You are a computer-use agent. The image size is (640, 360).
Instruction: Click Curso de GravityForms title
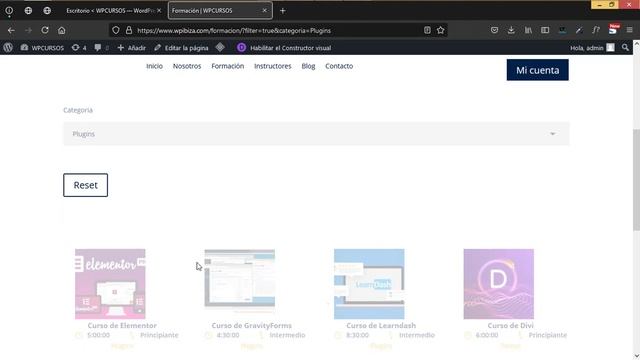(x=251, y=325)
